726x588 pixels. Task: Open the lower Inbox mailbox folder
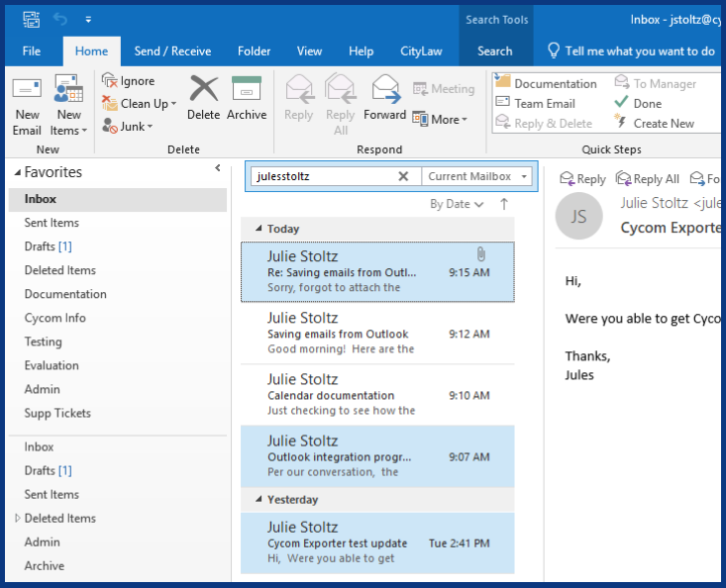pyautogui.click(x=118, y=446)
